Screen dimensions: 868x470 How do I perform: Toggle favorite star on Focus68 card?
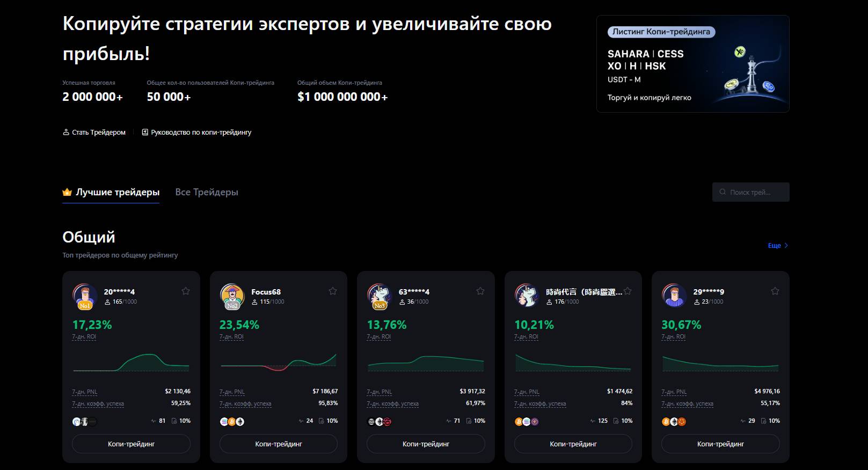tap(333, 291)
